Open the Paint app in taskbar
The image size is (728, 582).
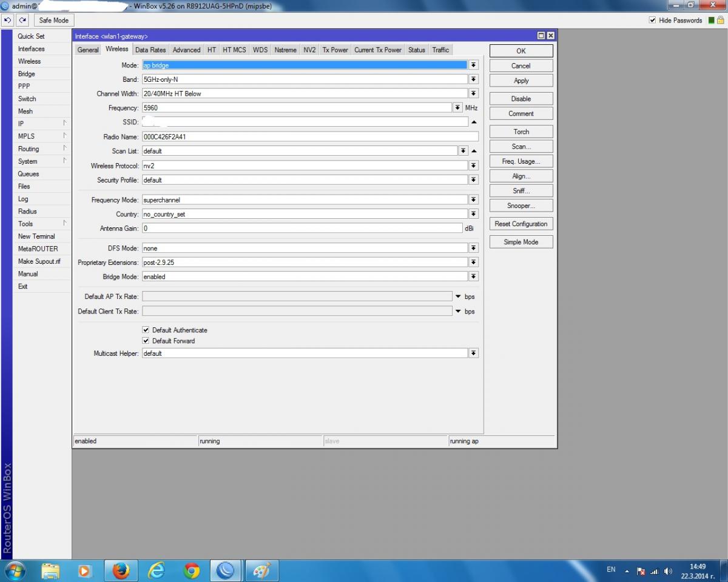pos(261,570)
